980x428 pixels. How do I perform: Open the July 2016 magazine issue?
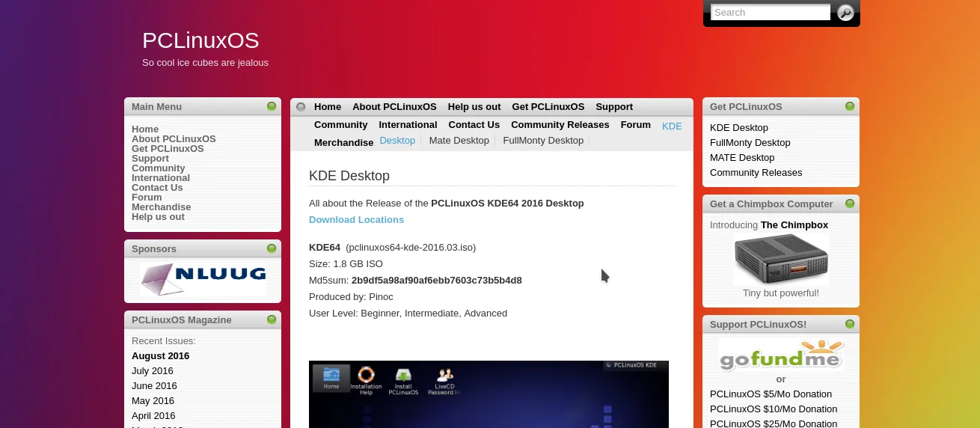pyautogui.click(x=152, y=370)
